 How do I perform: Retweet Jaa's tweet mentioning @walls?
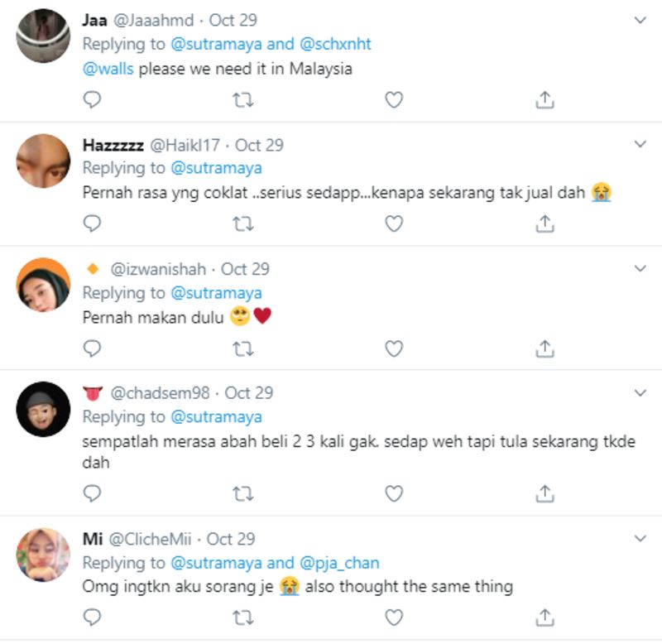click(242, 99)
